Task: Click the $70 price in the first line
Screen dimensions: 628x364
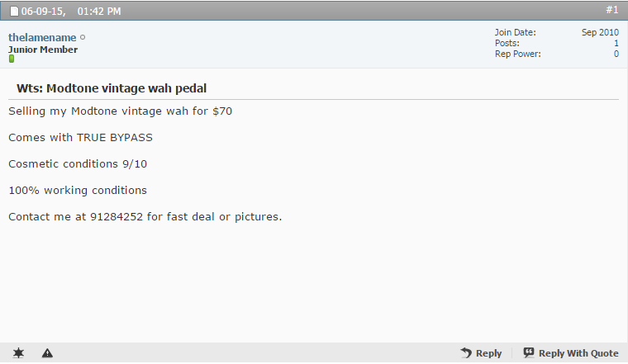Action: tap(222, 111)
